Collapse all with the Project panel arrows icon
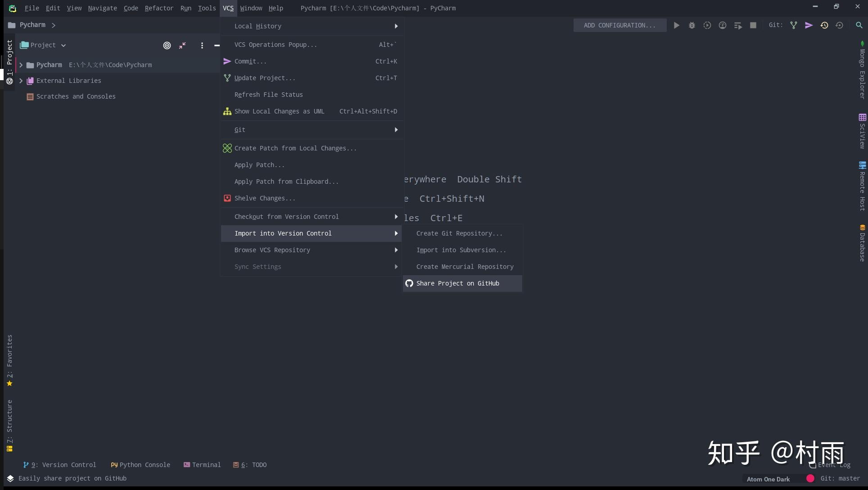Screen dimensions: 868x490 pos(182,45)
